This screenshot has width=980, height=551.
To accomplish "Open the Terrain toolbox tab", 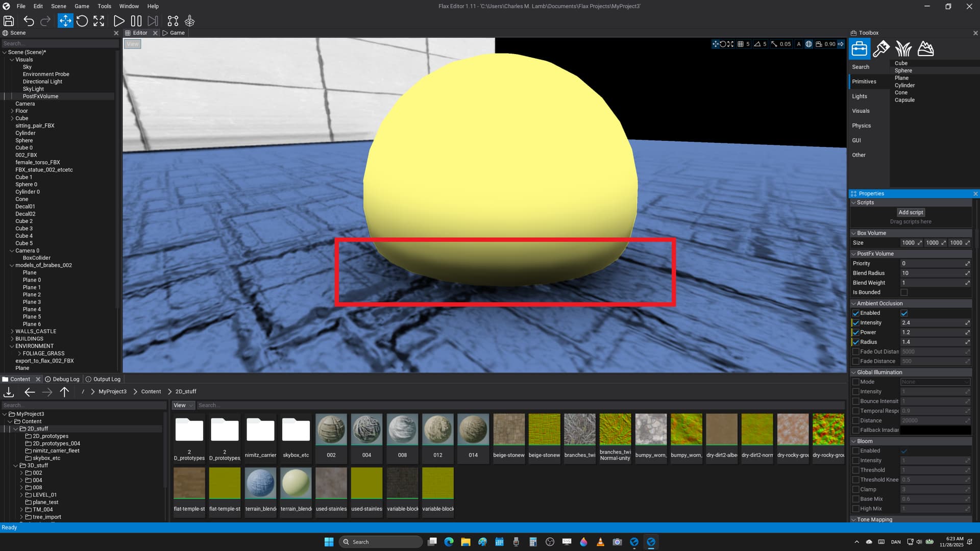I will pos(925,49).
